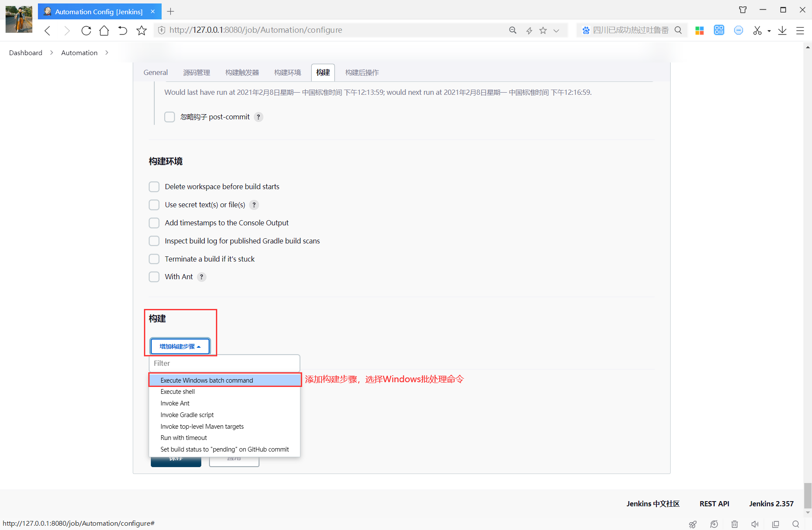This screenshot has width=812, height=530.
Task: Choose Invoke top-level Maven targets
Action: point(225,427)
